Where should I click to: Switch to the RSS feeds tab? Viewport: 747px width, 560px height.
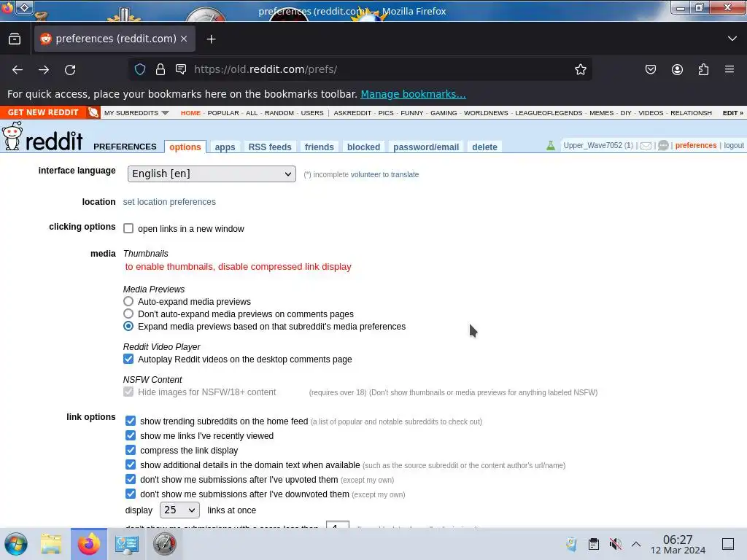point(270,147)
